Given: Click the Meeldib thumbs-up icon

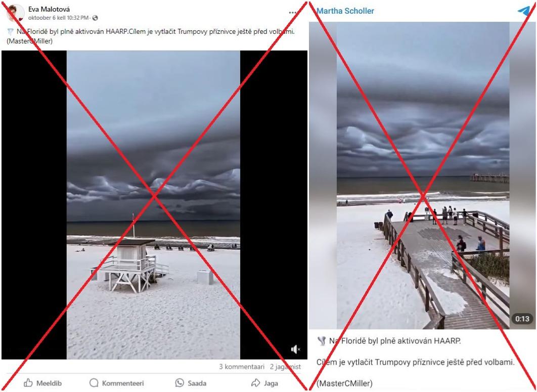Looking at the screenshot, I should coord(28,383).
